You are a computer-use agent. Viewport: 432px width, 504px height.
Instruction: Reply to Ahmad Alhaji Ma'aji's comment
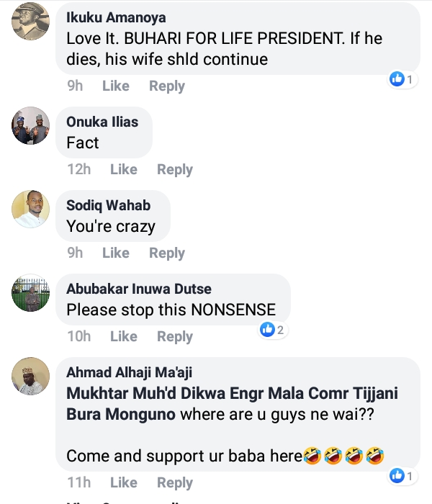175,482
